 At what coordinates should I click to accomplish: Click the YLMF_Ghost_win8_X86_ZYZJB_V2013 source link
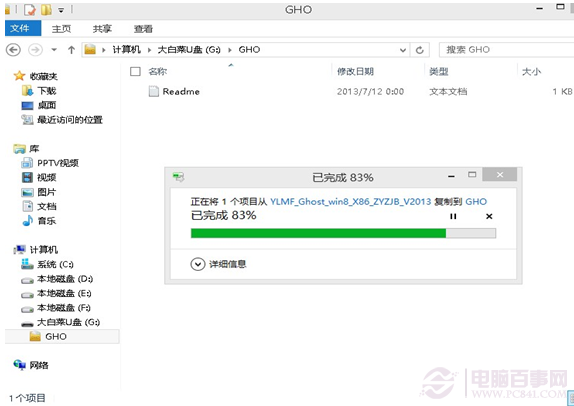(x=350, y=201)
